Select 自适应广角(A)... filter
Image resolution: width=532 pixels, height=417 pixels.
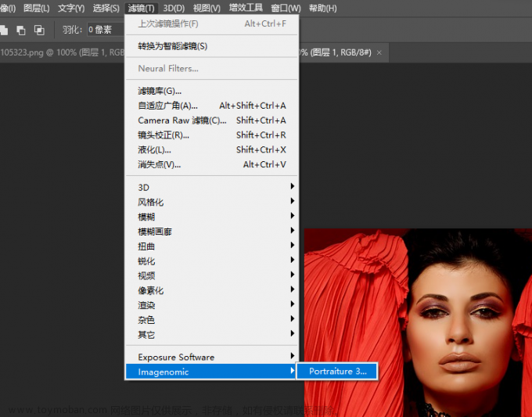(212, 106)
